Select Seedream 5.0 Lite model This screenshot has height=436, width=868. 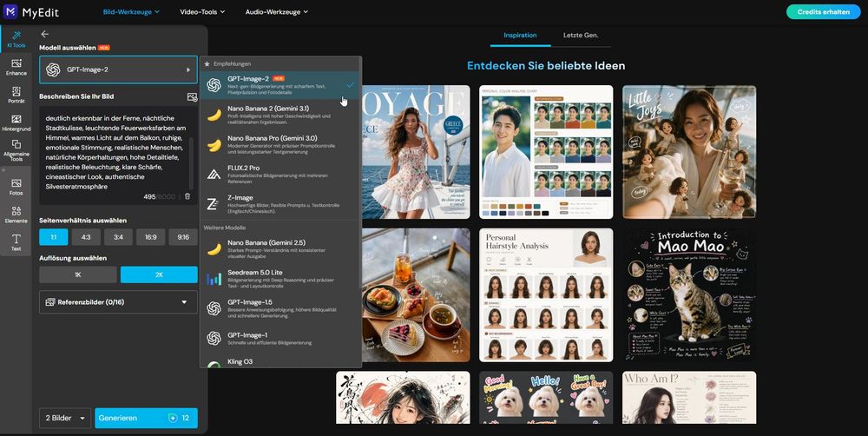280,279
